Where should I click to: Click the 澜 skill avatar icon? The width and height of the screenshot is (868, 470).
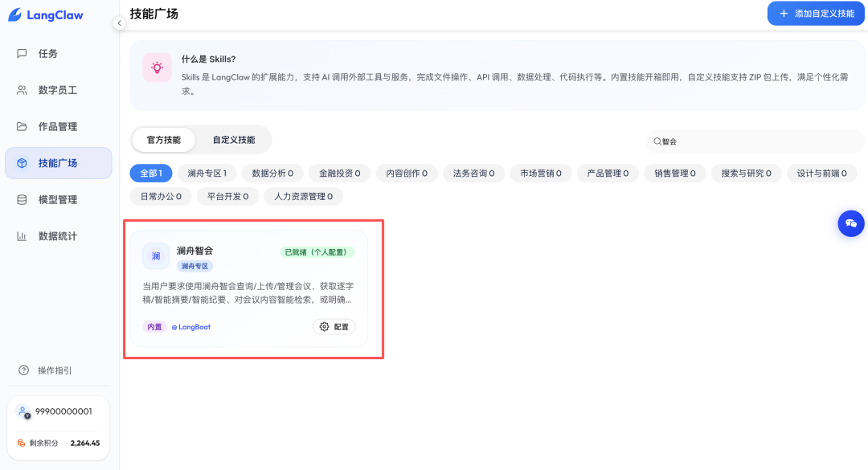[156, 255]
